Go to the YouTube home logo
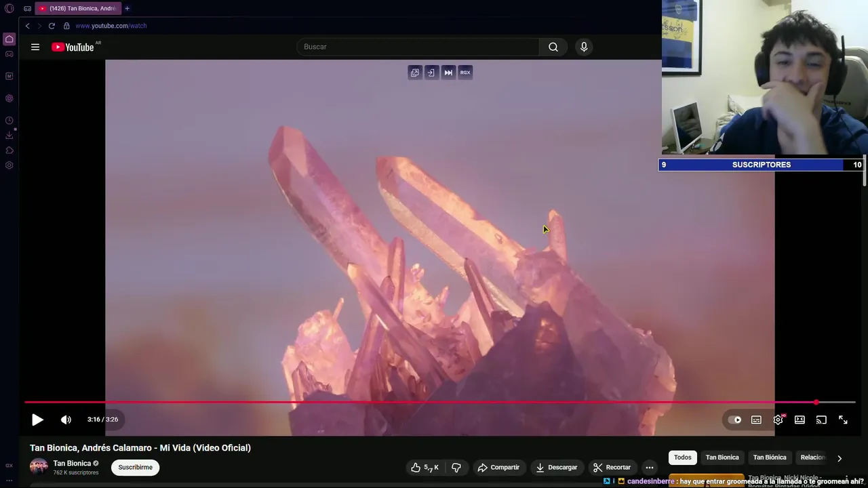Image resolution: width=868 pixels, height=488 pixels. pos(73,47)
